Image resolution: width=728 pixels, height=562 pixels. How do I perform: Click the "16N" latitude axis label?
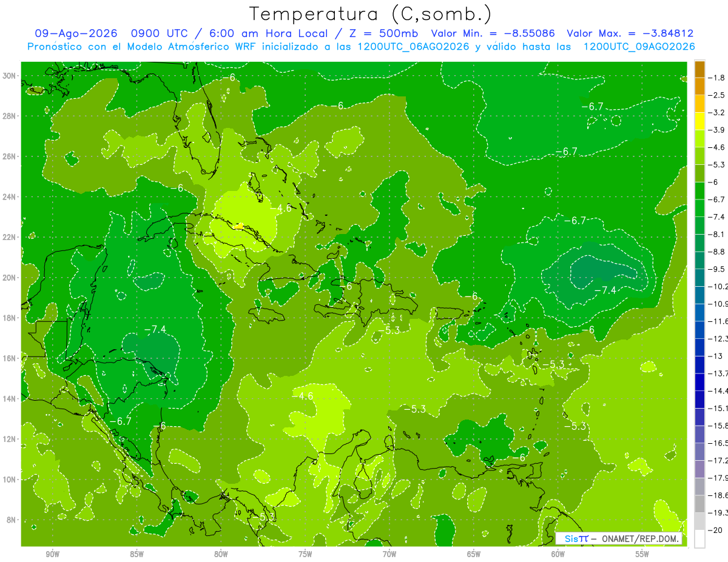pos(10,358)
